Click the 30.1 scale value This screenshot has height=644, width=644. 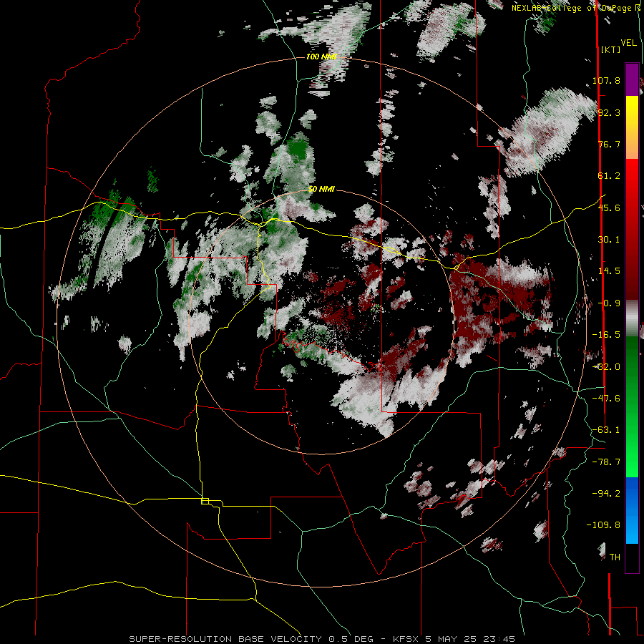click(x=609, y=240)
